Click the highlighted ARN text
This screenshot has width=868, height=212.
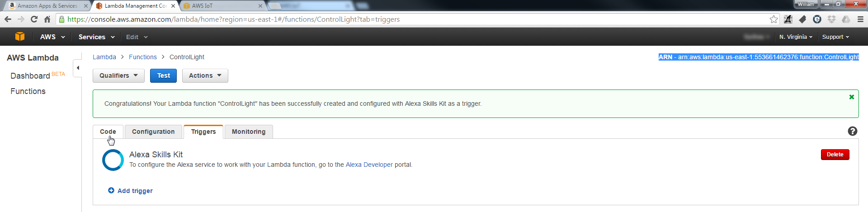pos(759,57)
